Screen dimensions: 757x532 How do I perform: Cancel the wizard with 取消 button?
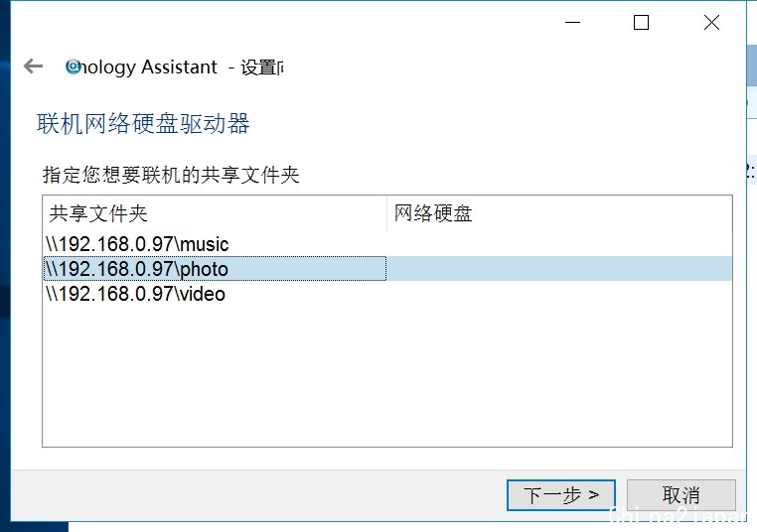click(x=681, y=495)
